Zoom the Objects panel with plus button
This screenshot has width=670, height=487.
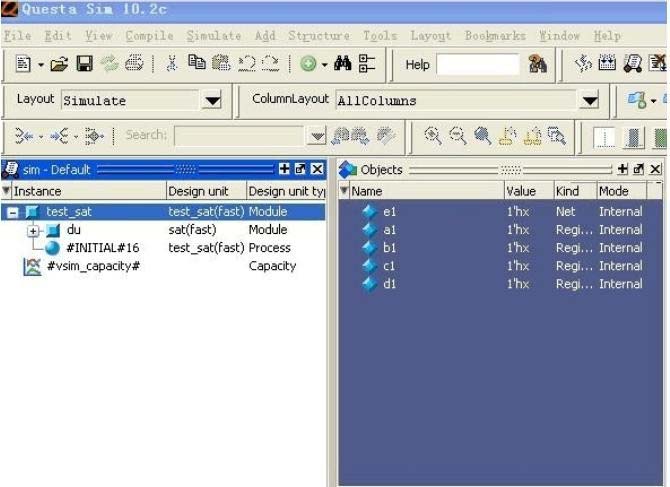[x=623, y=169]
